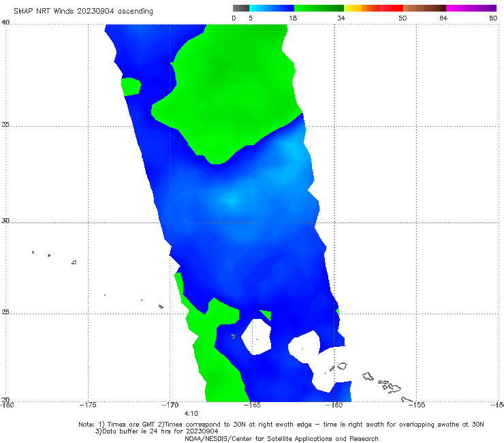Screen dimensions: 504x443
Task: Click the light cyan low-wind spot near 31N
Action: click(x=232, y=201)
